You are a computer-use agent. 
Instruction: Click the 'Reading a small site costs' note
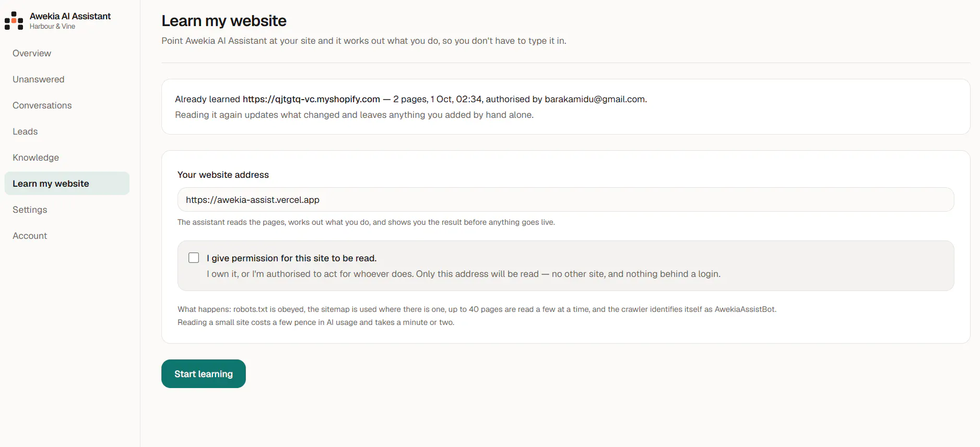tap(316, 322)
